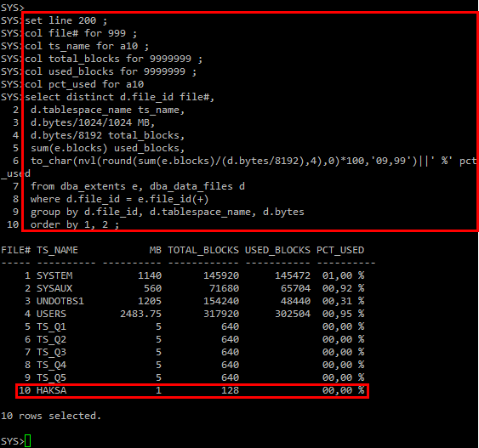The width and height of the screenshot is (479, 448).
Task: Click used blocks value 48440
Action: [296, 301]
